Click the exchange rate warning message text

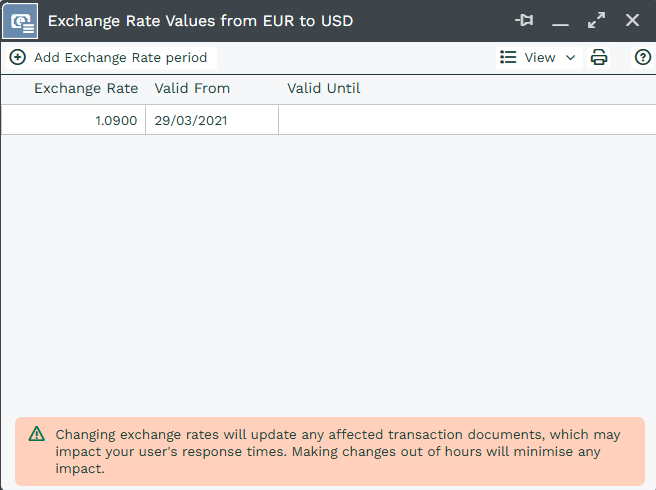tap(338, 451)
